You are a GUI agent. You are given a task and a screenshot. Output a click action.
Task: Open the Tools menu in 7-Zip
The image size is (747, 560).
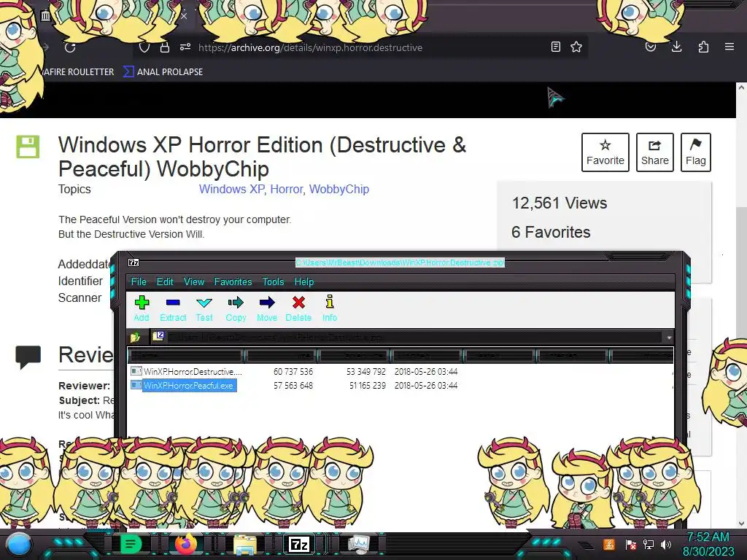(x=273, y=281)
